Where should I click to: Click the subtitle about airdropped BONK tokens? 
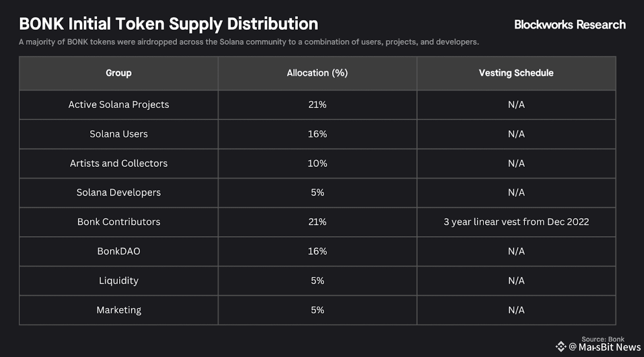(249, 42)
